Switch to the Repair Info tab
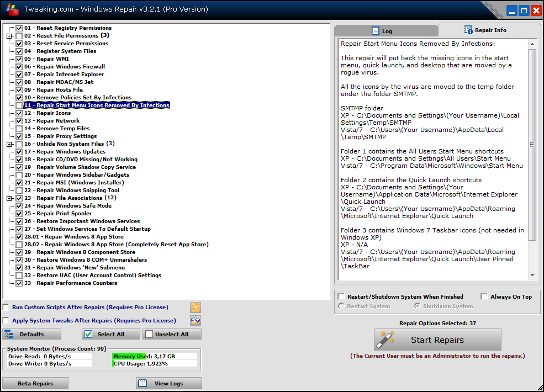 coord(489,30)
